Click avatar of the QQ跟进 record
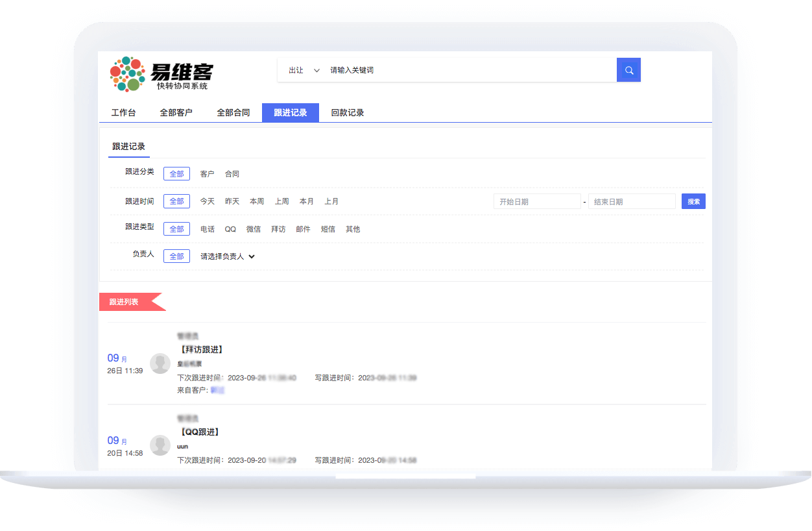Screen dimensions: 812x531 (160, 445)
